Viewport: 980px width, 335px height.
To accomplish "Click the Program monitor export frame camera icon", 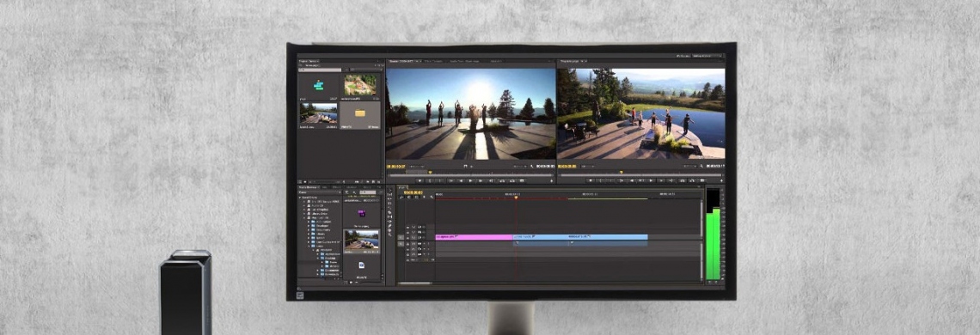I will click(701, 180).
